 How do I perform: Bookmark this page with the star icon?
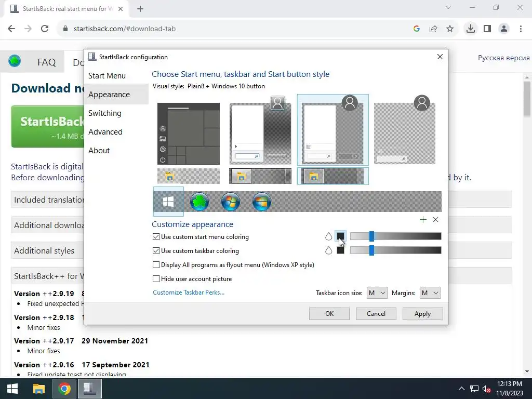(x=450, y=29)
